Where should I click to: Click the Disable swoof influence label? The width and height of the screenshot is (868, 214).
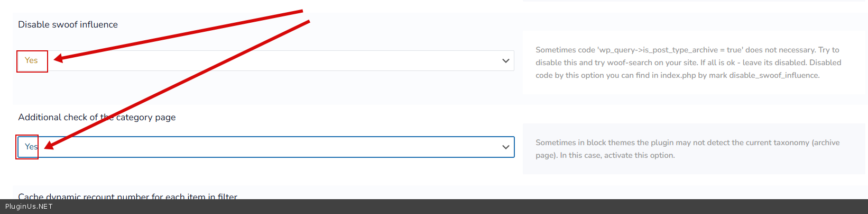tap(68, 24)
